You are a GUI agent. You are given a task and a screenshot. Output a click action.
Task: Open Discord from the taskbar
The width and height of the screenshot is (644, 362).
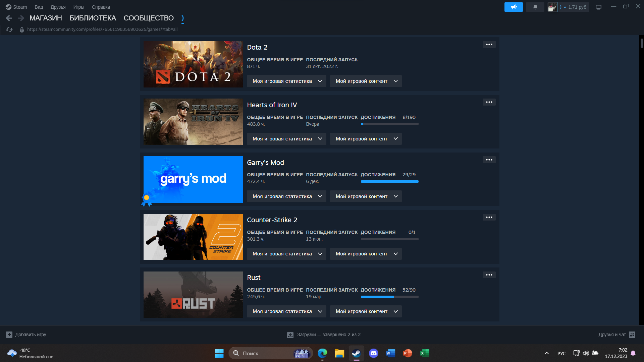pyautogui.click(x=373, y=353)
